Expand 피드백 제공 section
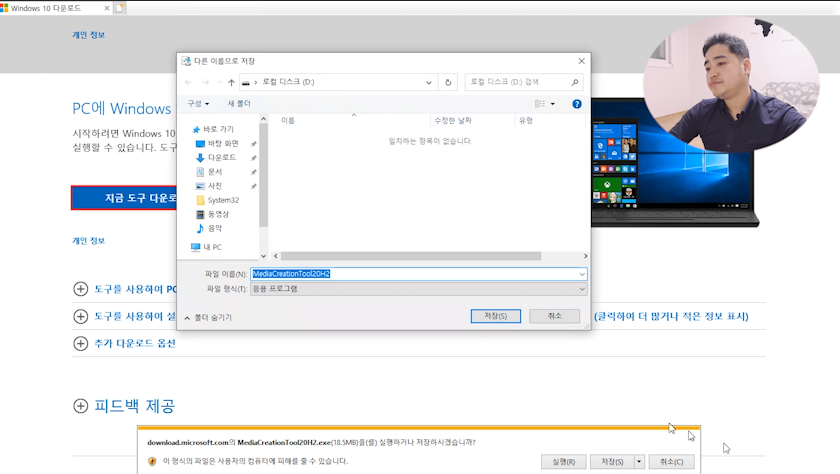The image size is (840, 474). point(124,405)
